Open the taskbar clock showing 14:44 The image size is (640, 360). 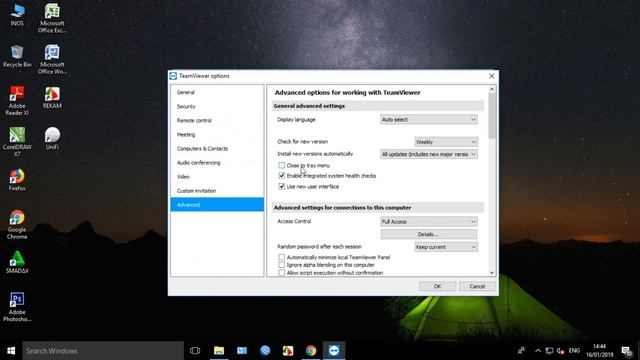600,351
